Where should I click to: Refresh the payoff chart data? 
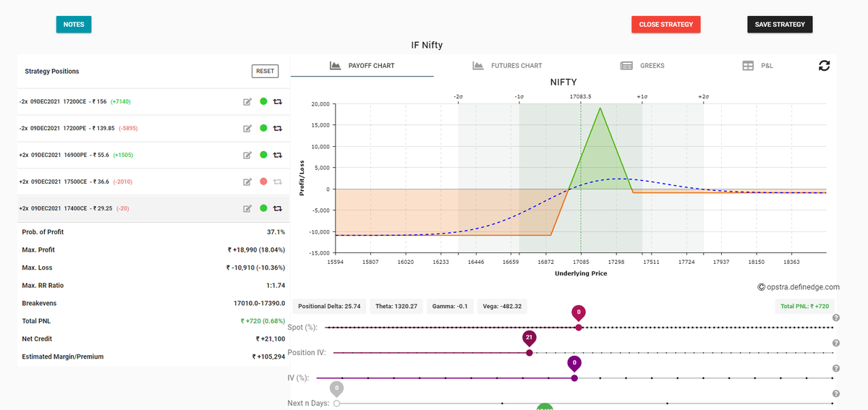824,65
